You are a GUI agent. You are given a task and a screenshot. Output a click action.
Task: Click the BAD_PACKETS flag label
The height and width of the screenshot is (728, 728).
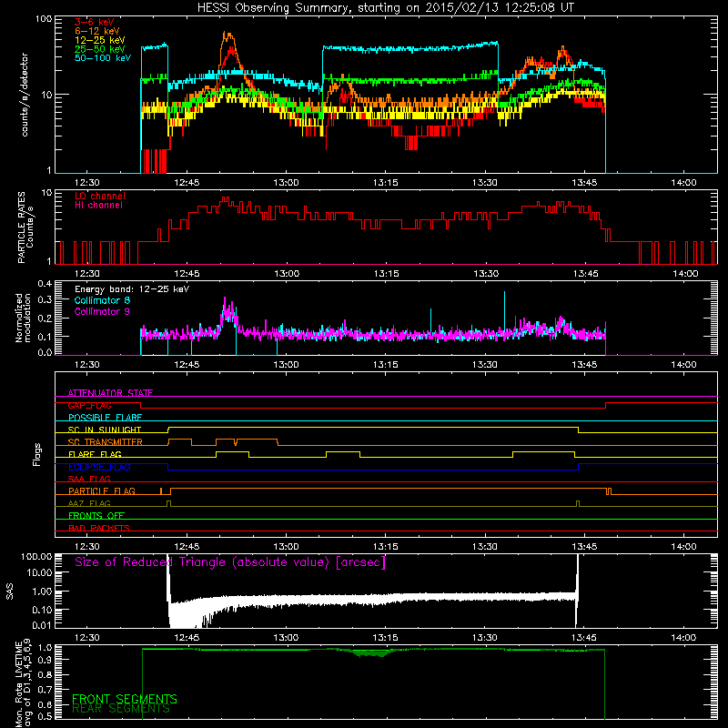(x=99, y=528)
